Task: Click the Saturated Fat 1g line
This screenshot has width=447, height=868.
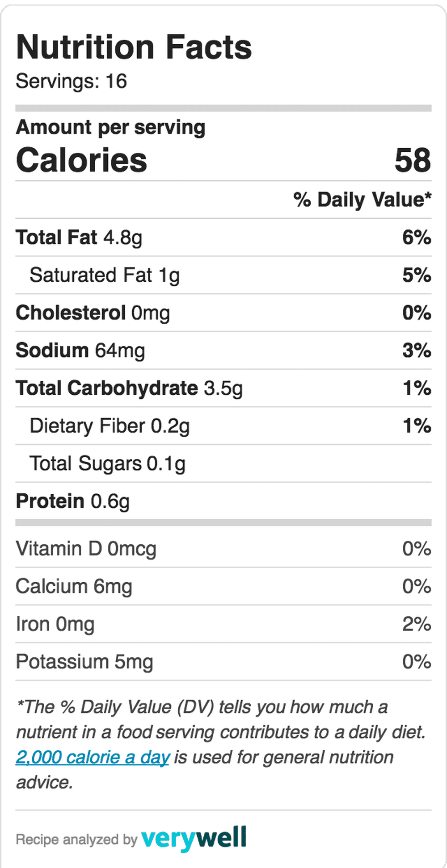Action: click(x=223, y=275)
